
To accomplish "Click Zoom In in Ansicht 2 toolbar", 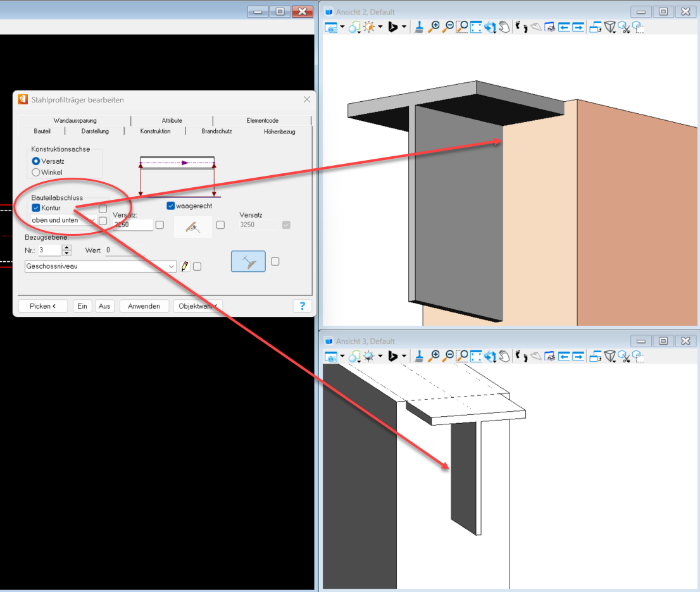I will point(434,27).
